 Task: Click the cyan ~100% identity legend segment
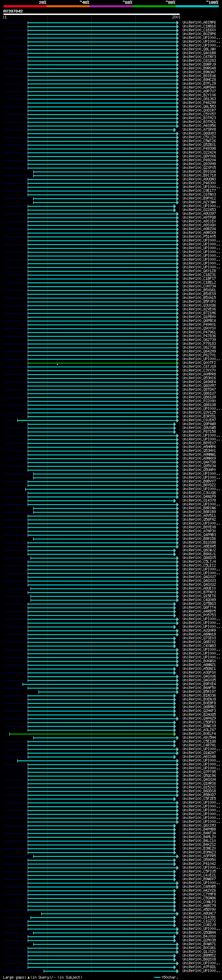click(x=197, y=6)
